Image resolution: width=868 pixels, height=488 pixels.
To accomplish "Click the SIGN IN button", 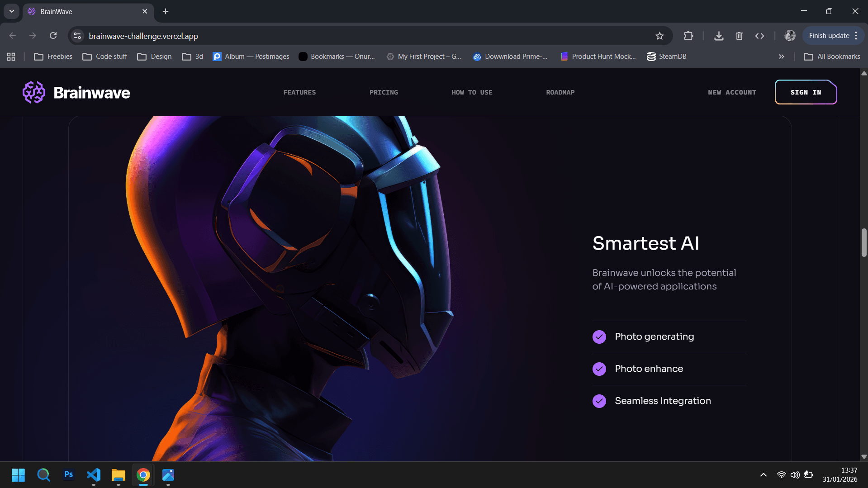I will click(806, 92).
